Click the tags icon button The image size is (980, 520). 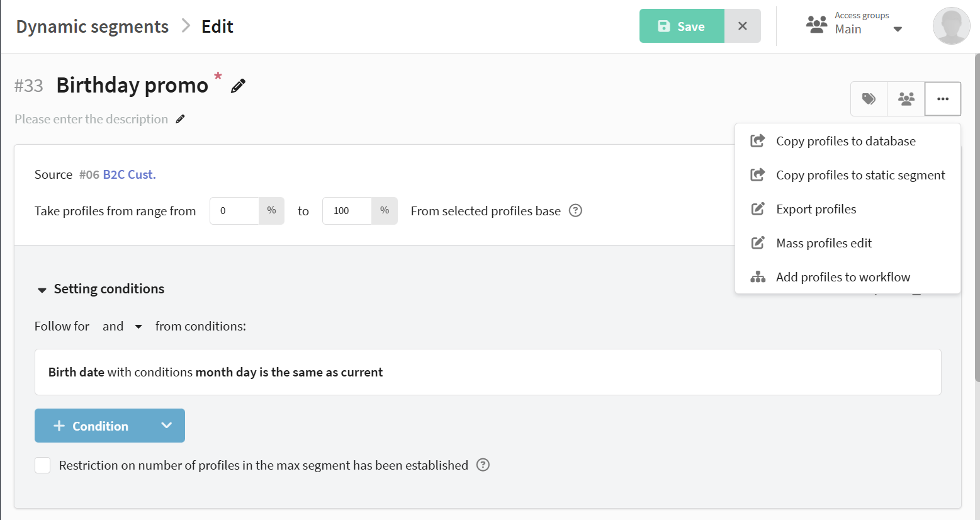(869, 99)
